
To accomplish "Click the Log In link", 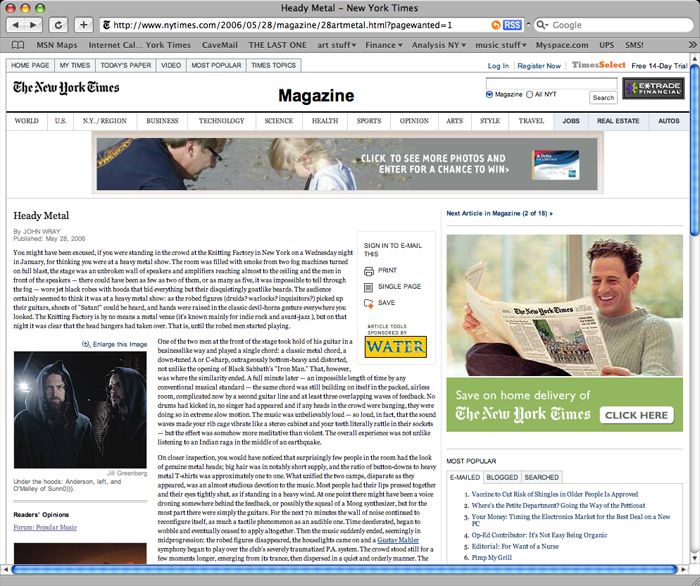I will (x=498, y=66).
